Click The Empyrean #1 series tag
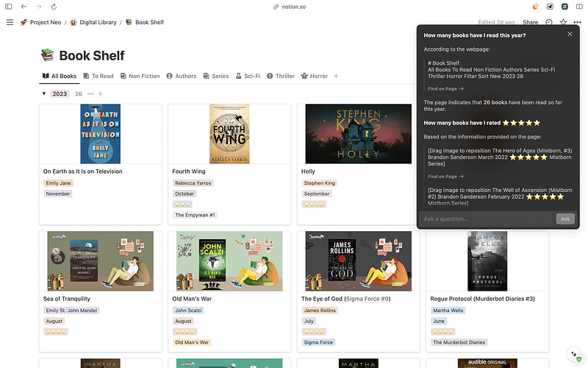Viewport: 588px width, 368px height. (x=195, y=215)
